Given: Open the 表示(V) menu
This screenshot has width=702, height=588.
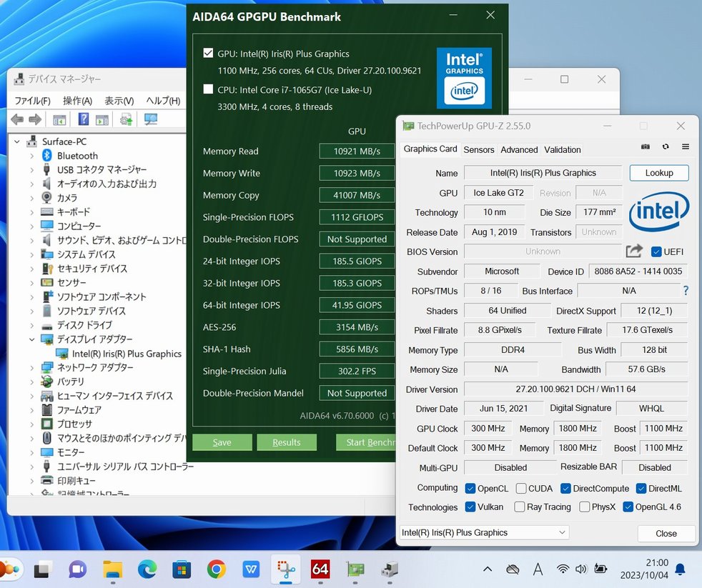Looking at the screenshot, I should (119, 101).
